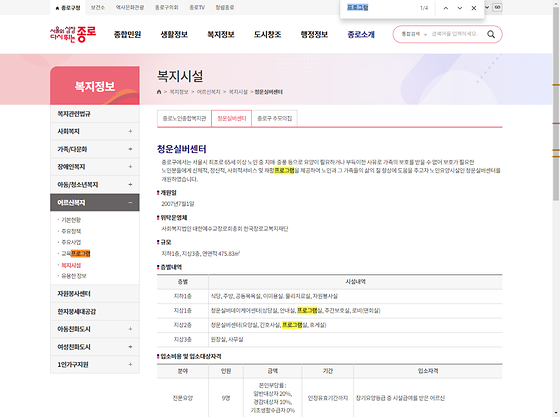Open the 주요사업 submenu item
Image resolution: width=560 pixels, height=417 pixels.
(x=71, y=242)
